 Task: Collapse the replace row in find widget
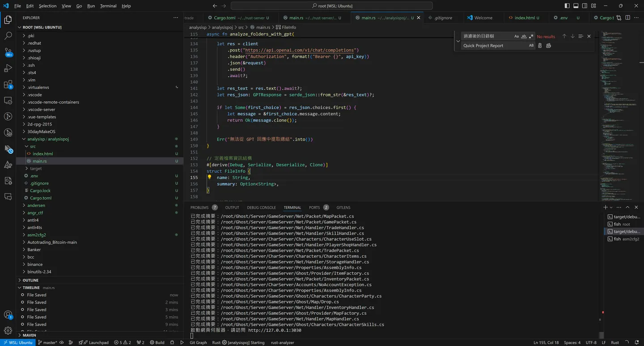[458, 41]
